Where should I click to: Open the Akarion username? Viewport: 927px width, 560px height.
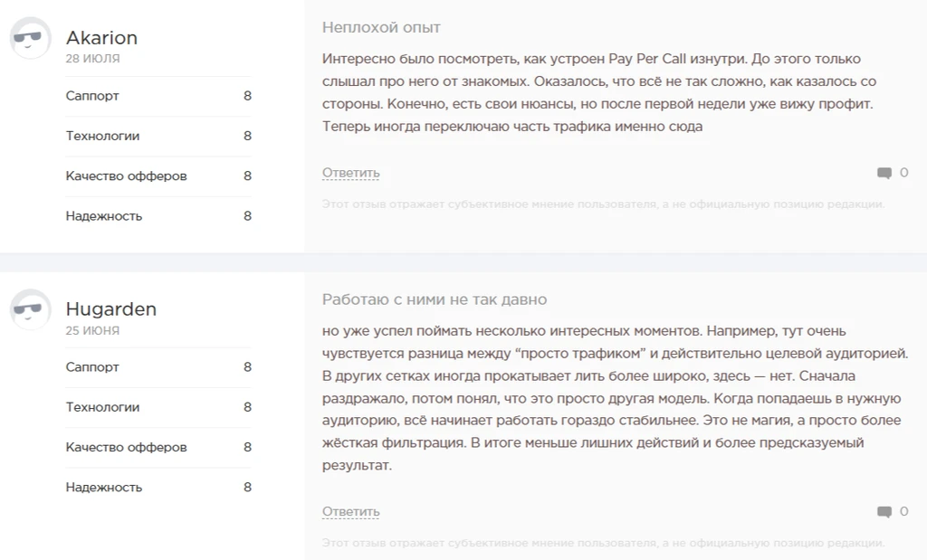click(x=101, y=38)
